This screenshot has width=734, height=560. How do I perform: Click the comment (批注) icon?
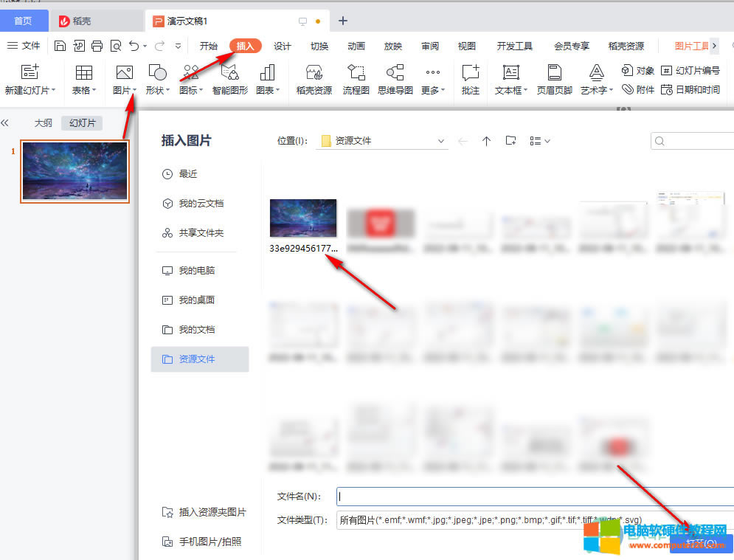[x=470, y=73]
